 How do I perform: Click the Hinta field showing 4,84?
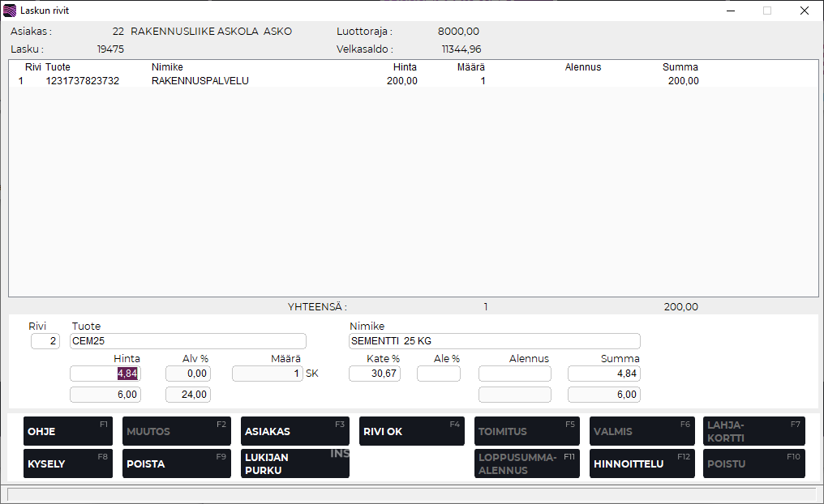pyautogui.click(x=105, y=374)
